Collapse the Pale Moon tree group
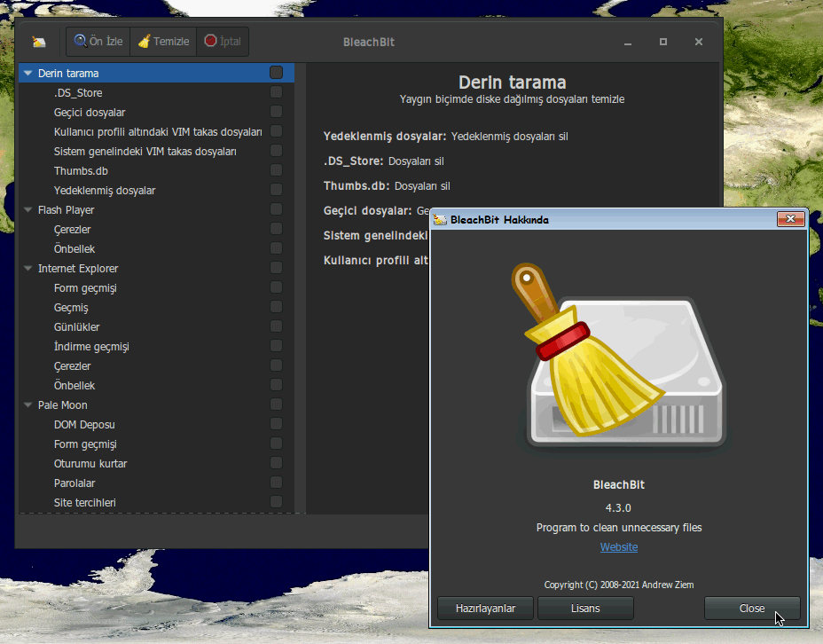This screenshot has height=644, width=823. [x=27, y=404]
